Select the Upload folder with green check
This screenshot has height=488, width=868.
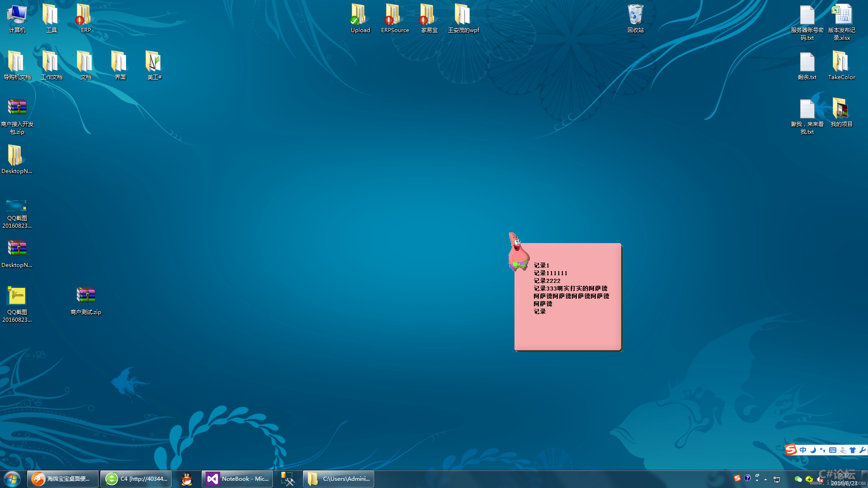point(360,19)
